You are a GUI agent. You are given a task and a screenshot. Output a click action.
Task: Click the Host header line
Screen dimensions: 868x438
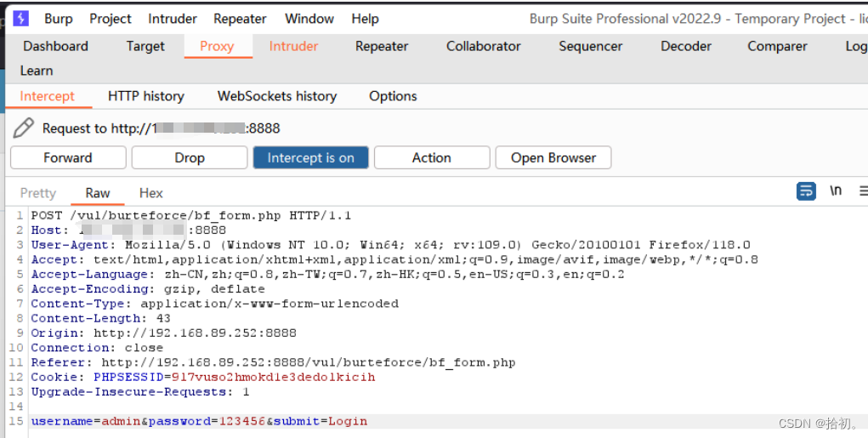[x=128, y=230]
